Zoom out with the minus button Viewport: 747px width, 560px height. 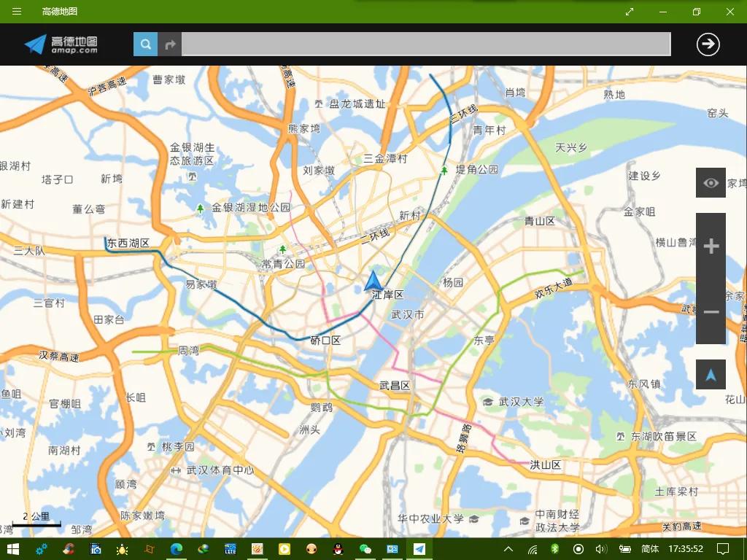(x=711, y=312)
